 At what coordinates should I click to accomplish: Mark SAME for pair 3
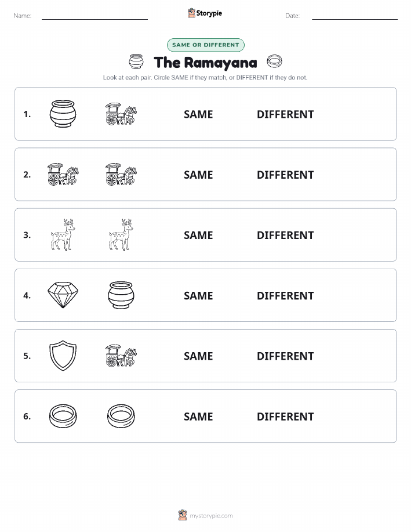coord(198,235)
